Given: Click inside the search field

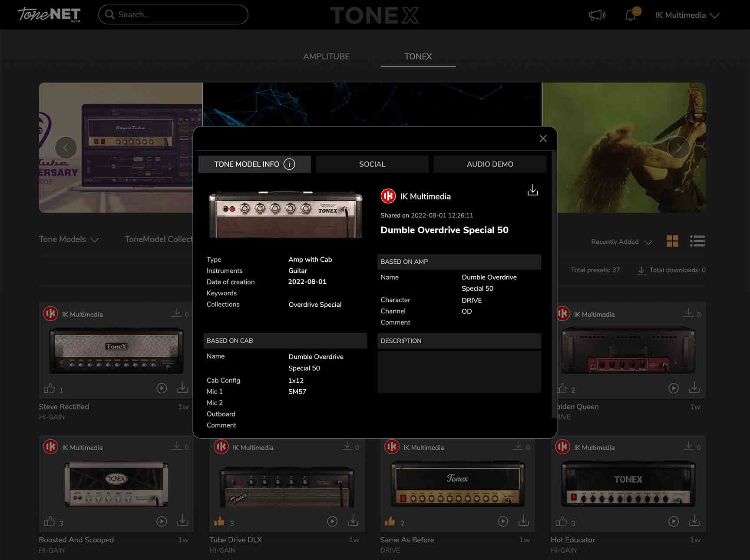Looking at the screenshot, I should (173, 14).
